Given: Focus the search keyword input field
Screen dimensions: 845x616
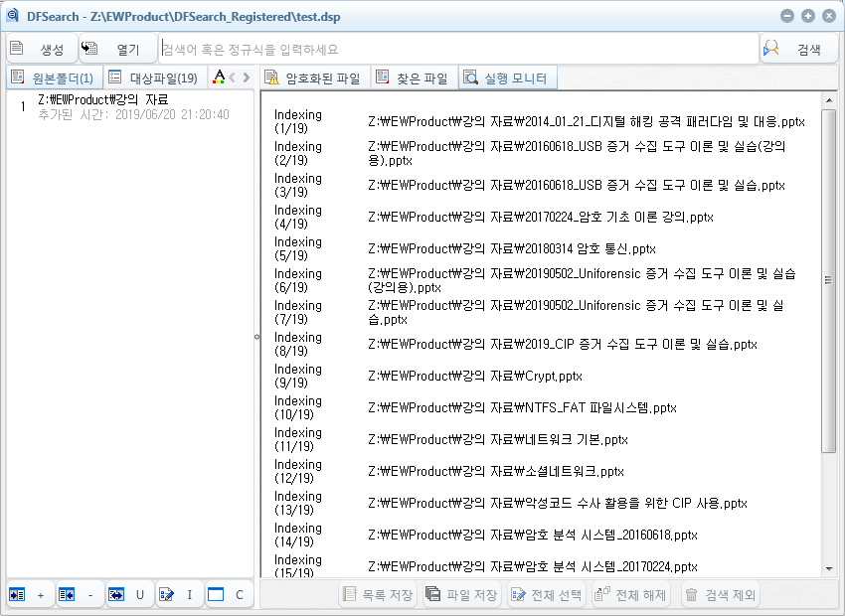Looking at the screenshot, I should [x=459, y=49].
